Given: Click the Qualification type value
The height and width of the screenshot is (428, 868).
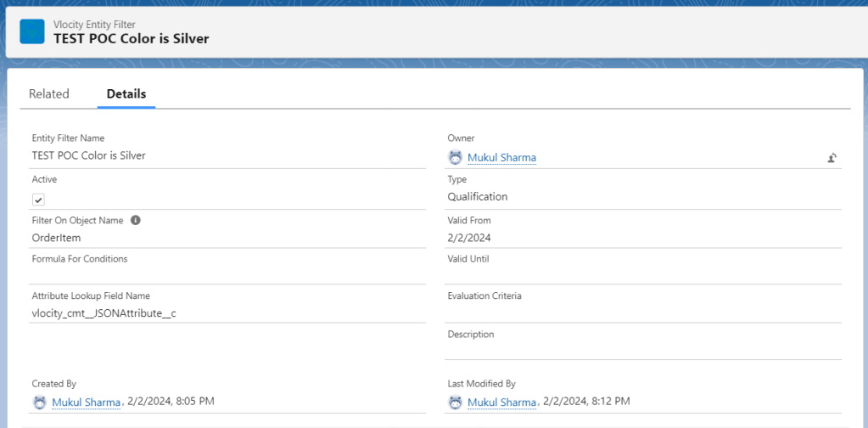Looking at the screenshot, I should tap(477, 196).
